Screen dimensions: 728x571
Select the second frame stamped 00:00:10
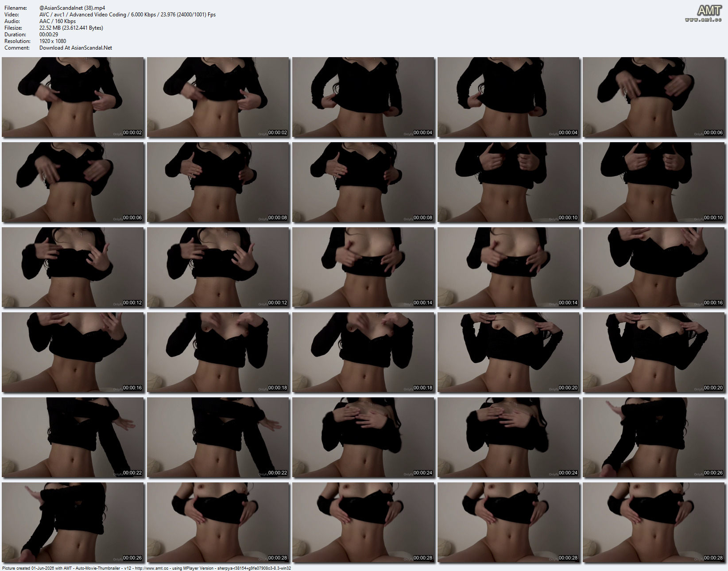654,182
